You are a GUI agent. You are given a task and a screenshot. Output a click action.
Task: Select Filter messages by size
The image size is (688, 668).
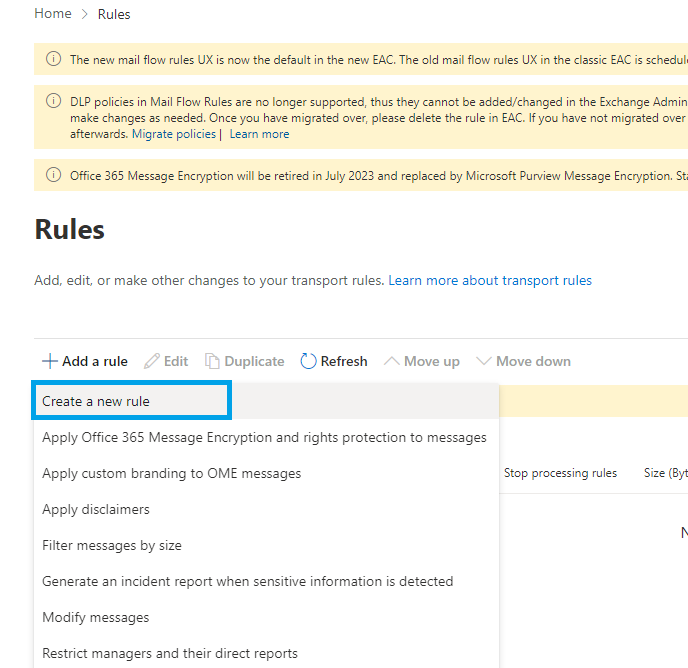click(112, 545)
